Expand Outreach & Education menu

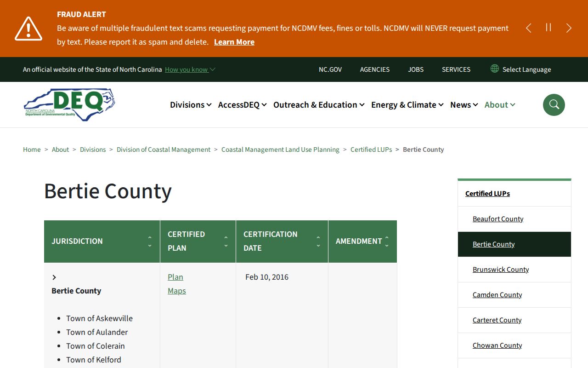tap(319, 105)
